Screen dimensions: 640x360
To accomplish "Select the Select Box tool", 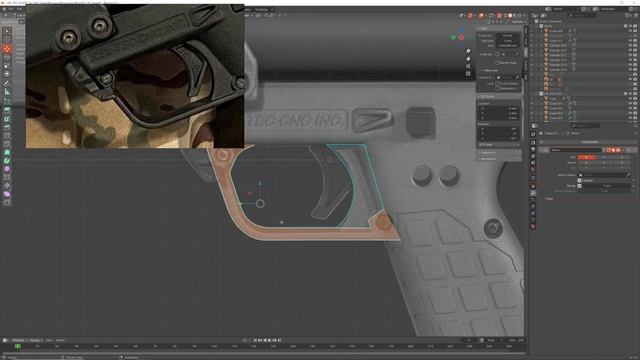I will click(x=7, y=31).
